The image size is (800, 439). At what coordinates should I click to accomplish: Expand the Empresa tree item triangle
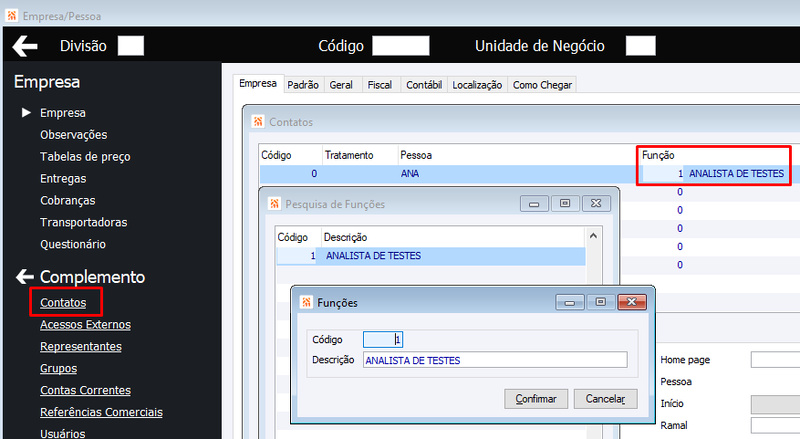[x=26, y=112]
